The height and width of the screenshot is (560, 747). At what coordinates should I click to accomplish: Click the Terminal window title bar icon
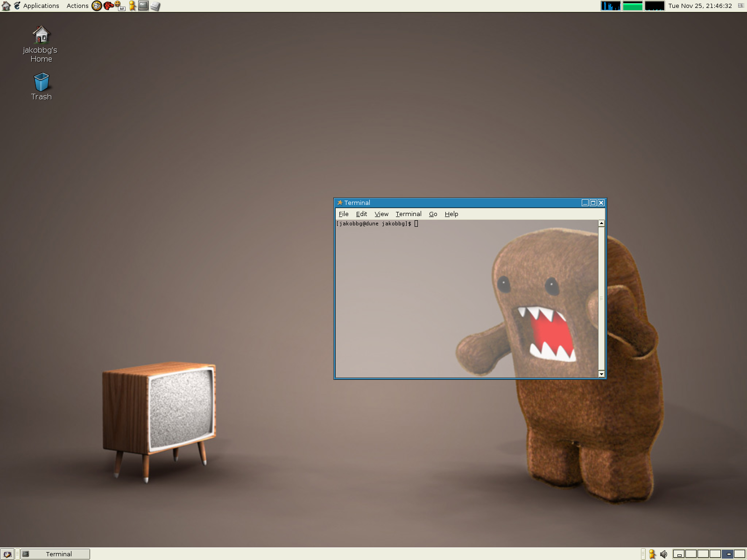pyautogui.click(x=339, y=203)
